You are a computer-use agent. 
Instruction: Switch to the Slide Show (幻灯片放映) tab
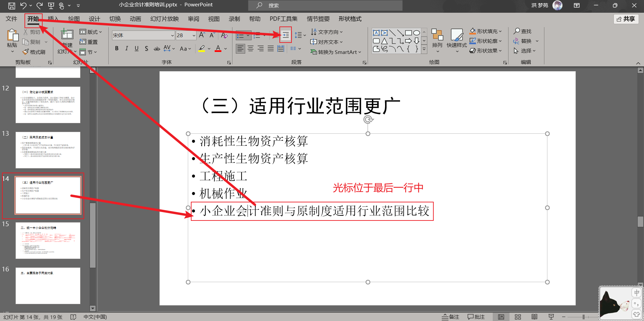point(164,19)
